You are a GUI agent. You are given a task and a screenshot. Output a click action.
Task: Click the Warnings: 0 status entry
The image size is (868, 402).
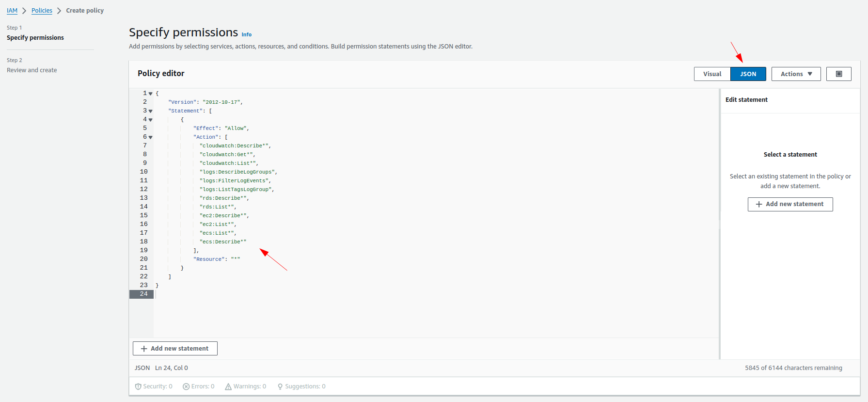[x=246, y=386]
